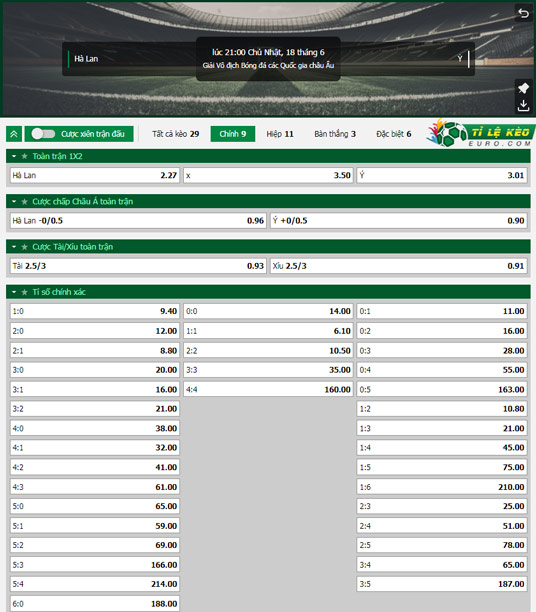The width and height of the screenshot is (536, 612).
Task: Click the Tỉ Lệ Kèo Euro logo
Action: point(481,133)
